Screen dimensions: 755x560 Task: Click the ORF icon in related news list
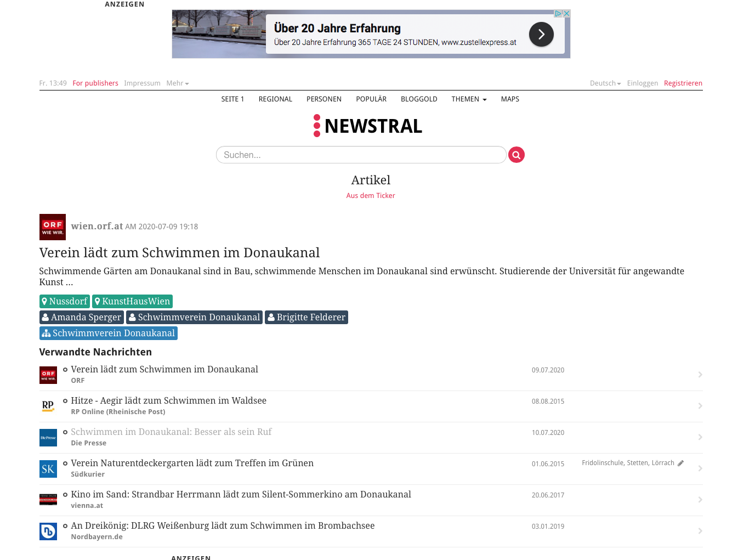click(x=48, y=375)
